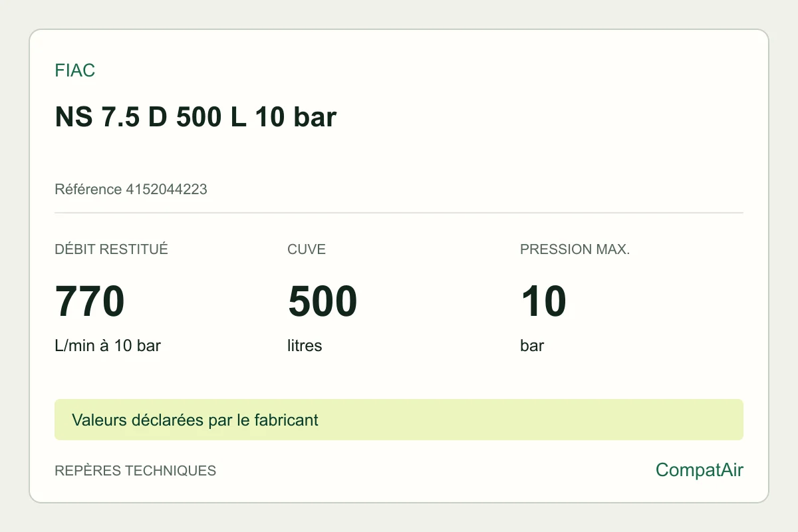Viewport: 798px width, 532px height.
Task: Click the green notice banner's right end
Action: [725, 420]
